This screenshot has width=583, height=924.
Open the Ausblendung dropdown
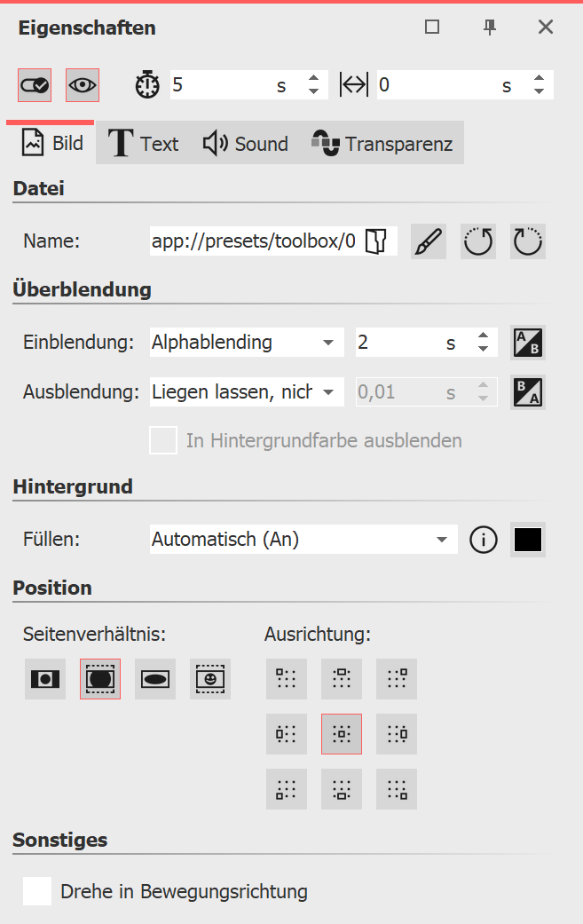(246, 391)
